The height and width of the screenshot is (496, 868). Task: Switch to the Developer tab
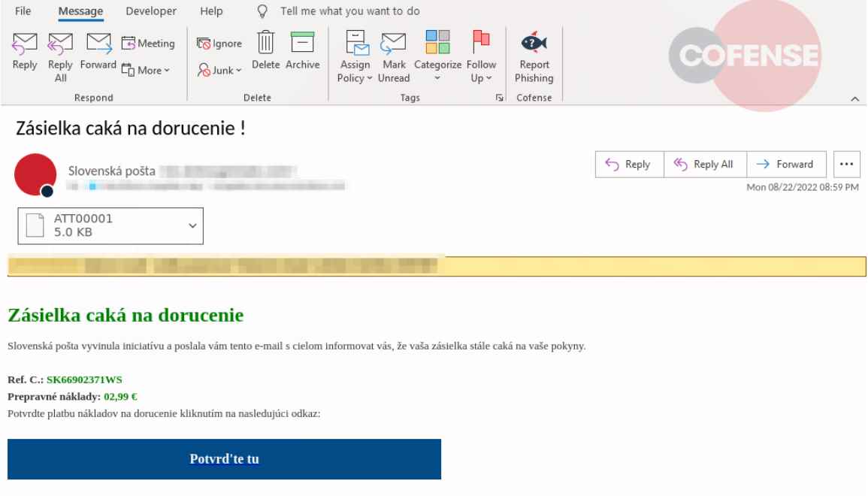150,11
